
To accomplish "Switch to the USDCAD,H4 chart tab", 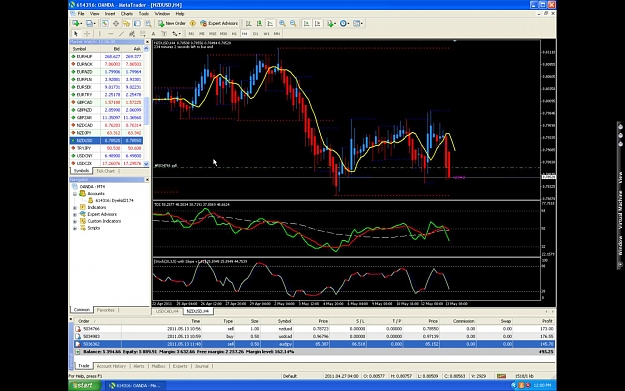I will (167, 311).
